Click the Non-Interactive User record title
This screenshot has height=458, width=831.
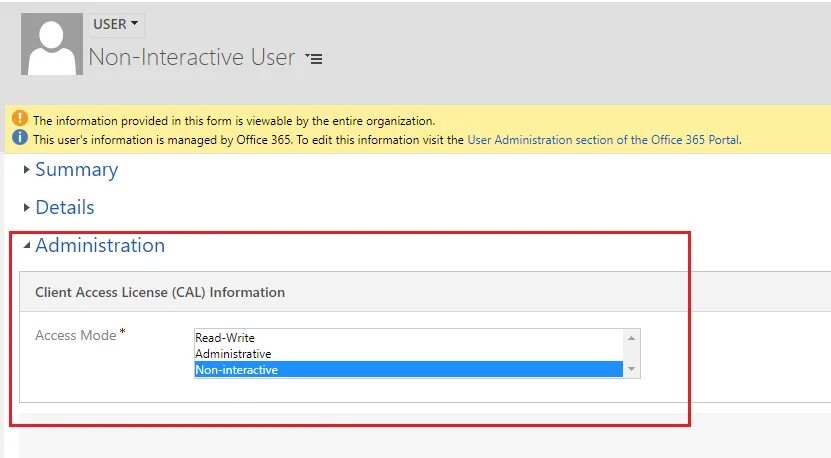(191, 58)
